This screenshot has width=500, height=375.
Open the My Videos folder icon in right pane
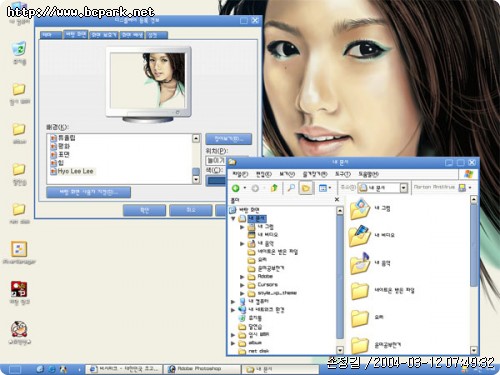click(x=360, y=236)
